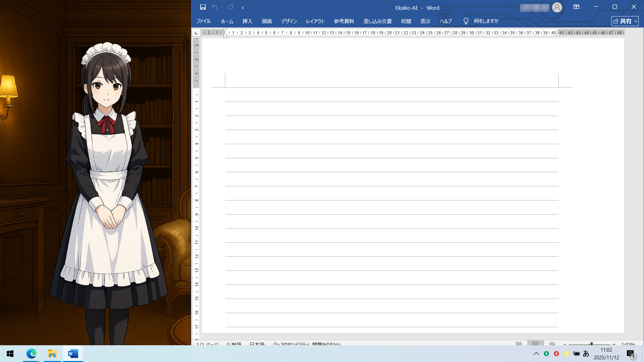Toggle Japanese IME mode via あ tray icon
This screenshot has height=362, width=644.
pyautogui.click(x=585, y=354)
